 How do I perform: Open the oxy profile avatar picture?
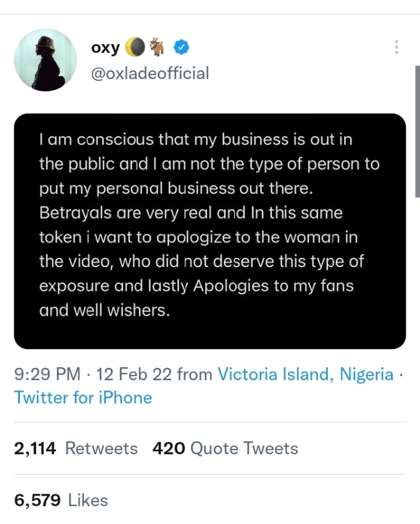tap(45, 60)
